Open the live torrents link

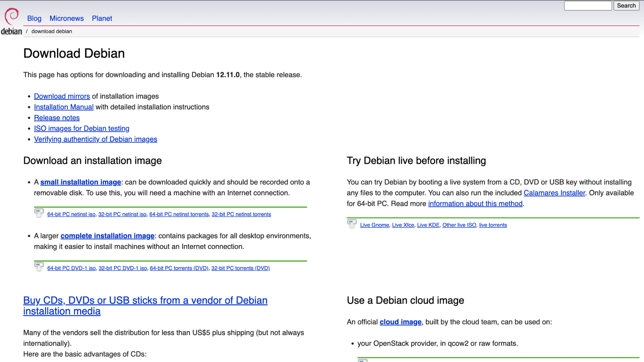[493, 225]
